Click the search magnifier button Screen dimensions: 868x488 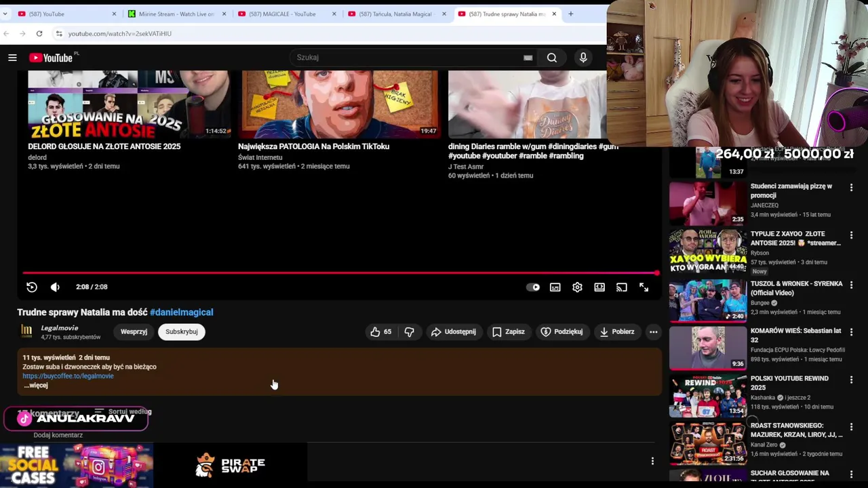tap(552, 58)
